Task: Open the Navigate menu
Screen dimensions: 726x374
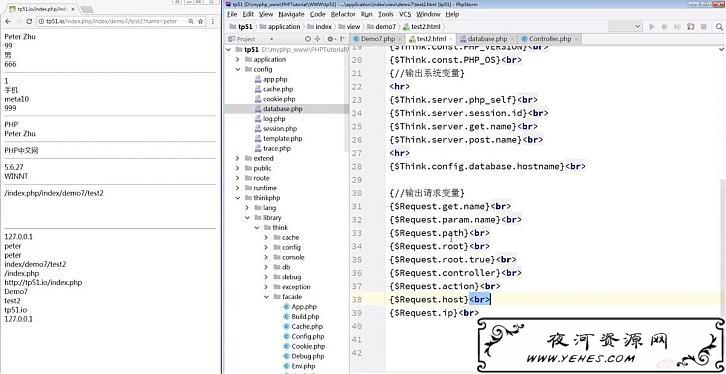Action: click(x=291, y=14)
